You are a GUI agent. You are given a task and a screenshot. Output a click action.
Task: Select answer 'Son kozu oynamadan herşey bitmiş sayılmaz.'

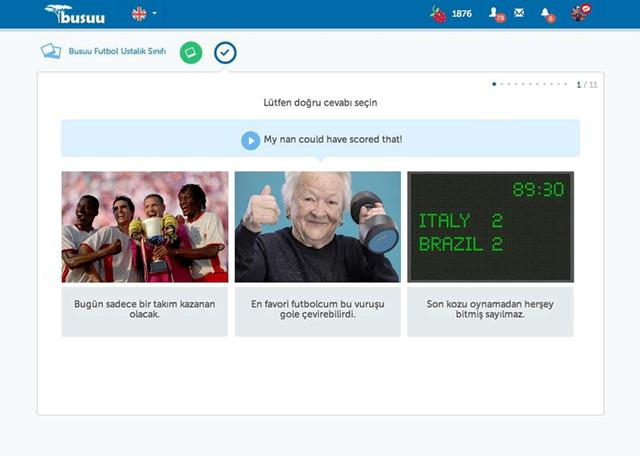pyautogui.click(x=490, y=311)
